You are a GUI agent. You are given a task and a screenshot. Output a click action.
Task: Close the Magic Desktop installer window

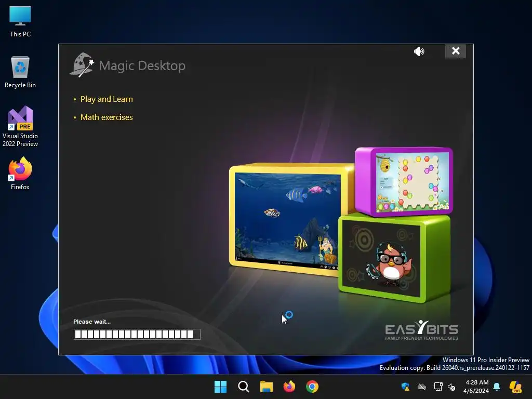455,51
